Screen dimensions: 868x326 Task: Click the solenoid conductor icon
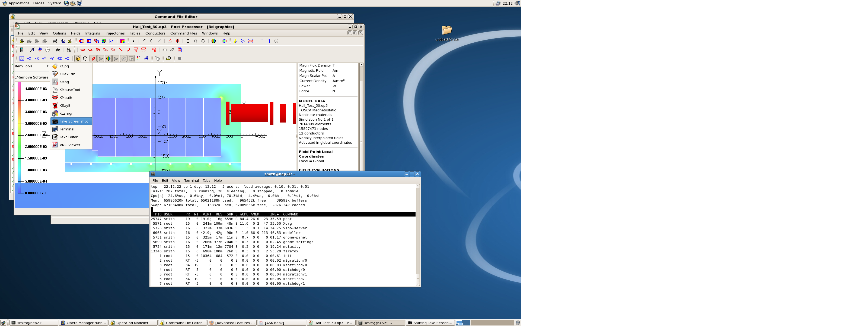pos(82,50)
